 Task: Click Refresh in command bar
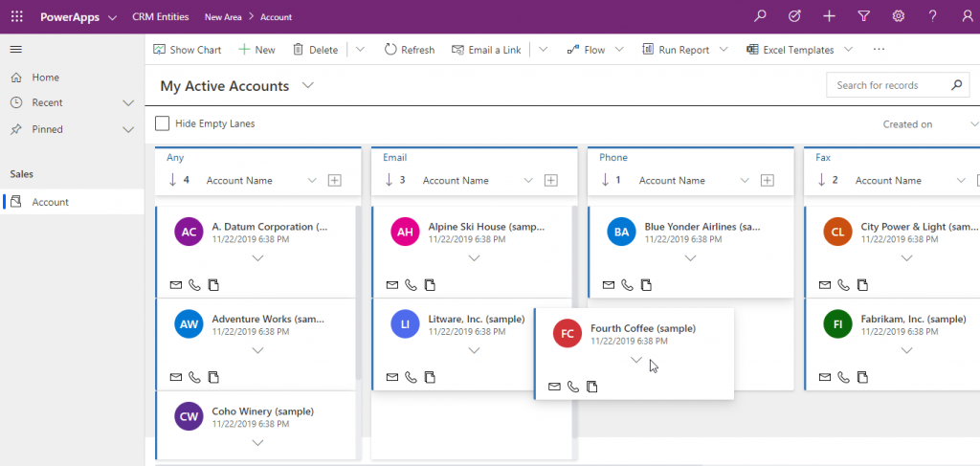[410, 50]
